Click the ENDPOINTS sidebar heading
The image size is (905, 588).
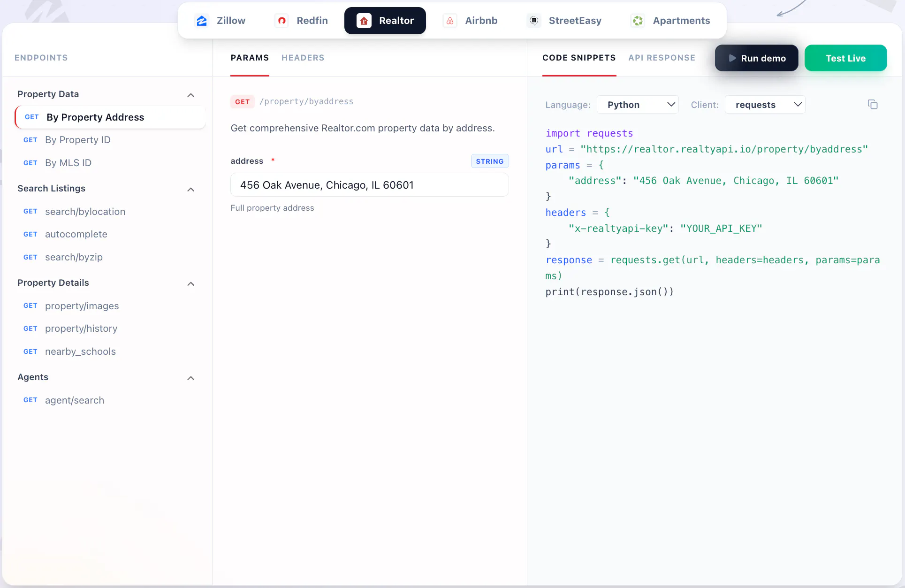coord(41,58)
